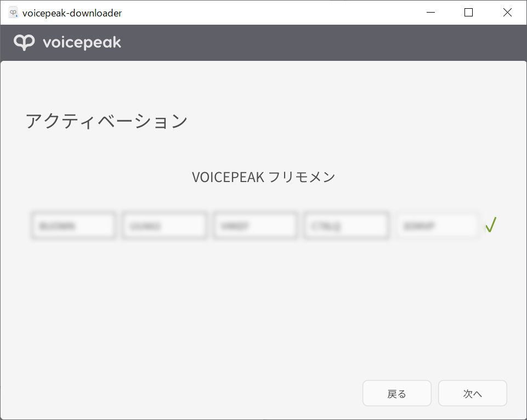Click the voicepeak logo in header
The image size is (527, 420).
tap(67, 42)
